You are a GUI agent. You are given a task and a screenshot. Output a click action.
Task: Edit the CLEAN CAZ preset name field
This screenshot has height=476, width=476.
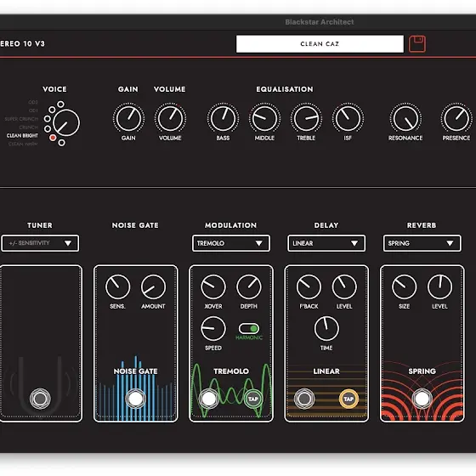click(320, 44)
